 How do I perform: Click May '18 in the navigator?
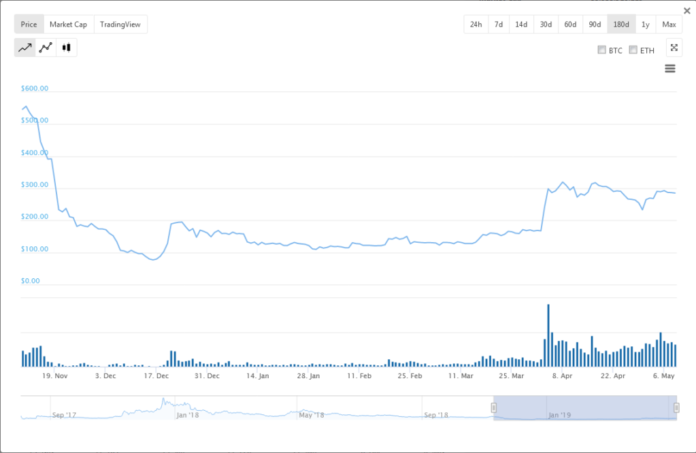[311, 415]
